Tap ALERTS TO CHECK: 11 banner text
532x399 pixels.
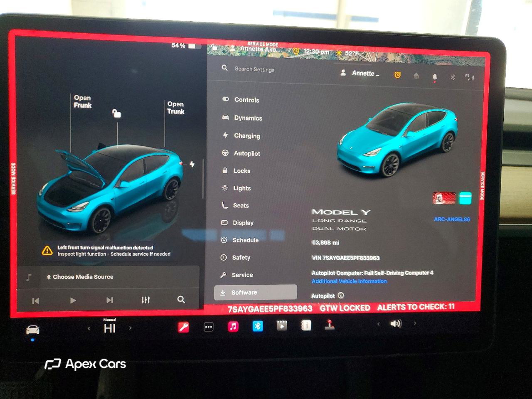click(416, 307)
